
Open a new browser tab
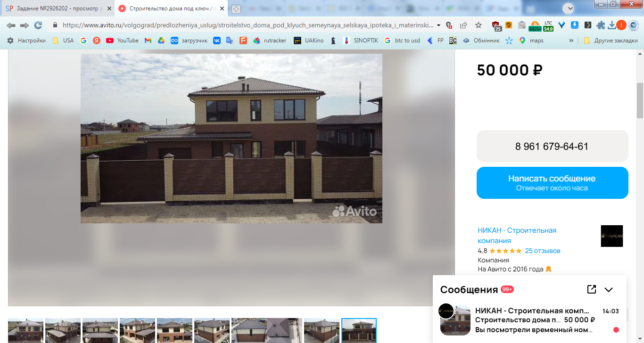click(236, 9)
